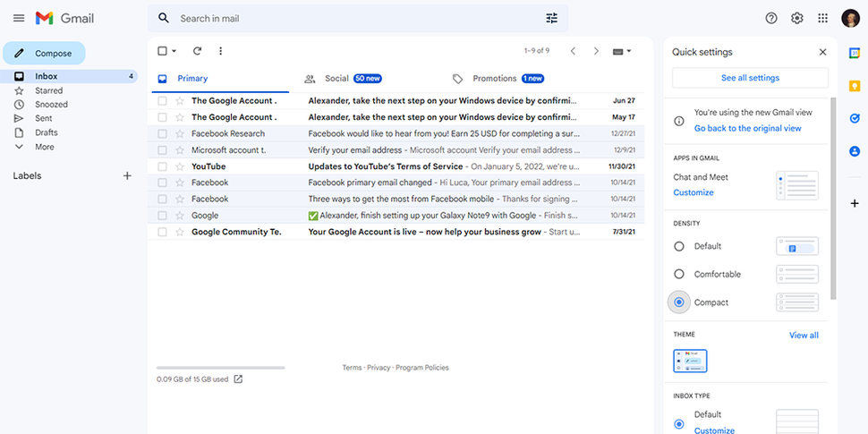Star the Facebook Research email
Screen dimensions: 868x434
[x=179, y=133]
